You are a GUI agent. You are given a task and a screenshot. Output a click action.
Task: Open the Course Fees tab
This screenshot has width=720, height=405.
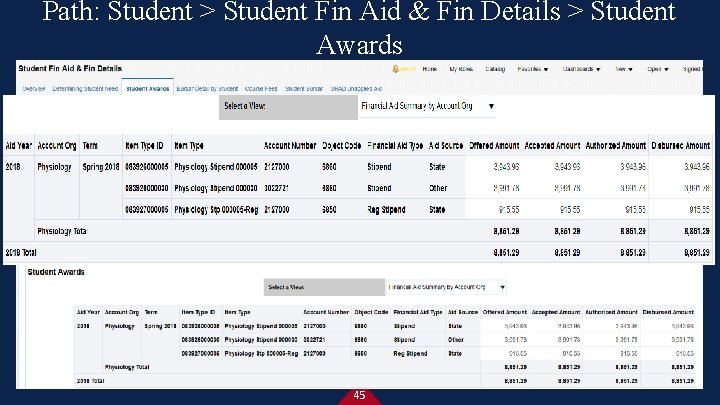coord(261,89)
